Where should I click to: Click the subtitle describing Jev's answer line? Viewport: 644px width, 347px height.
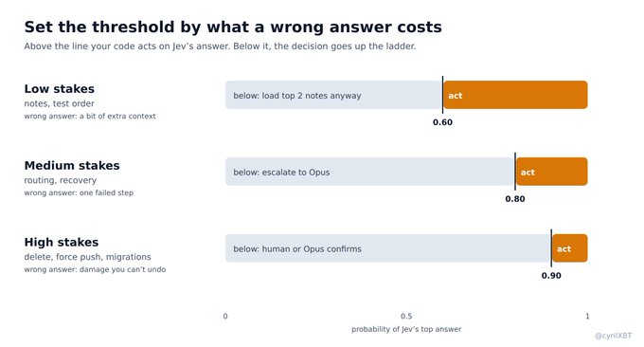220,46
